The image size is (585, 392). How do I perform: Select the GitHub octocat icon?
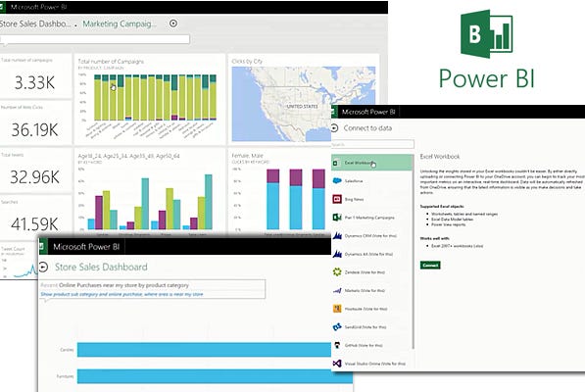(x=337, y=345)
